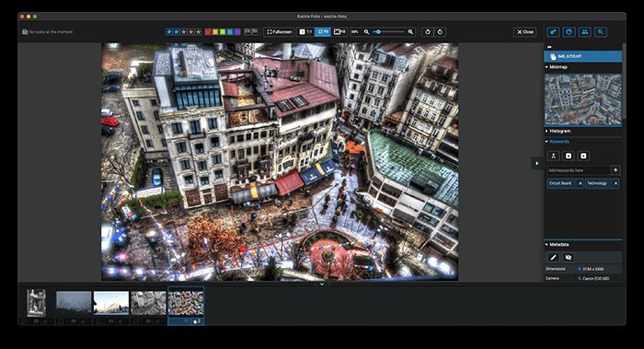Zoom out with the minus magnifier

pos(366,32)
